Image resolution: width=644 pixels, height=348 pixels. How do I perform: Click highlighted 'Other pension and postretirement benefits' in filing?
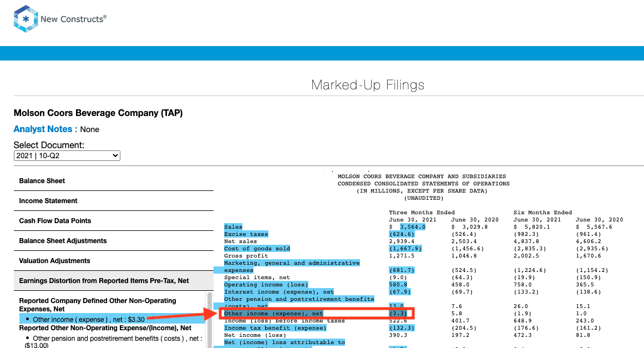(x=299, y=299)
